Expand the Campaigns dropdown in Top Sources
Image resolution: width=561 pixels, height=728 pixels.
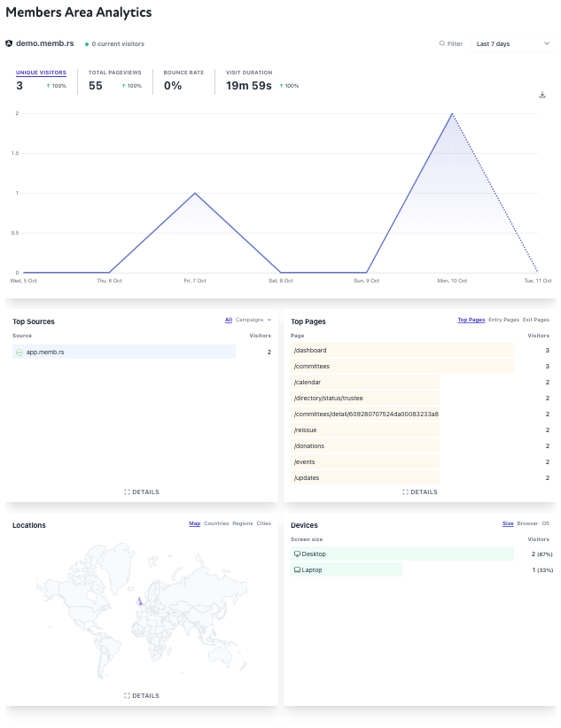(253, 320)
